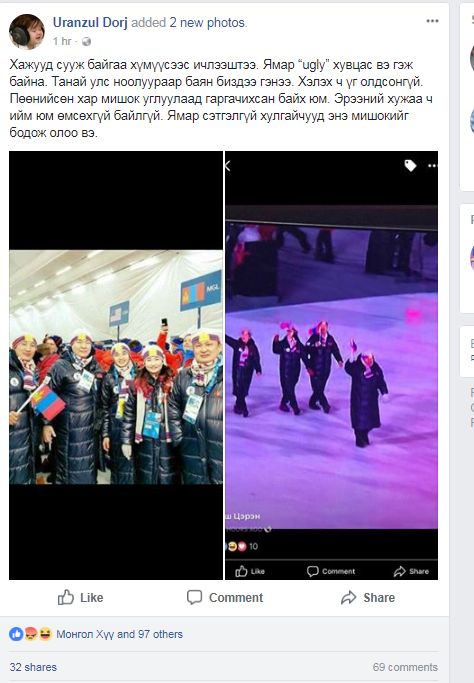Like the post using the Like label
Screen dimensions: 474x683
[91, 598]
